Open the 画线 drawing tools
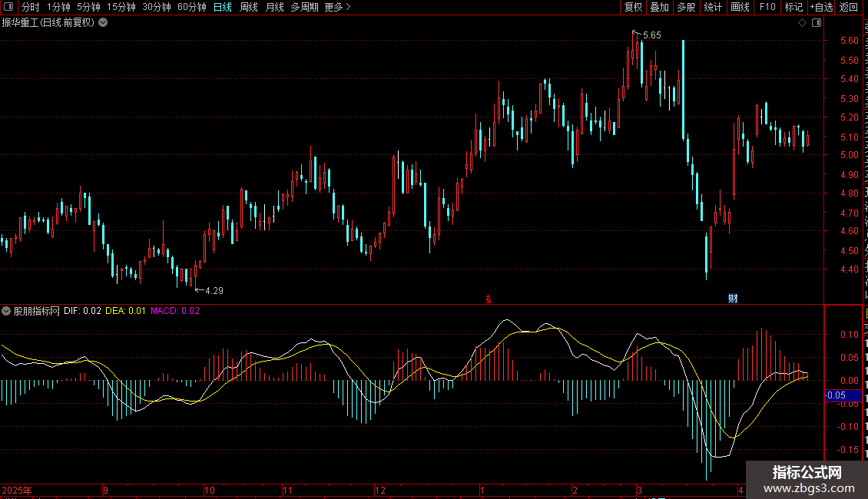 tap(740, 7)
